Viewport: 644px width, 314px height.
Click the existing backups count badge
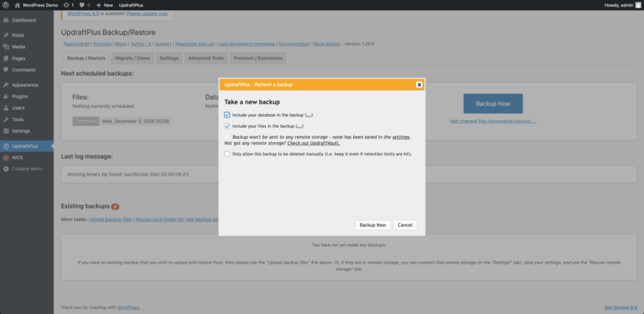coord(115,206)
